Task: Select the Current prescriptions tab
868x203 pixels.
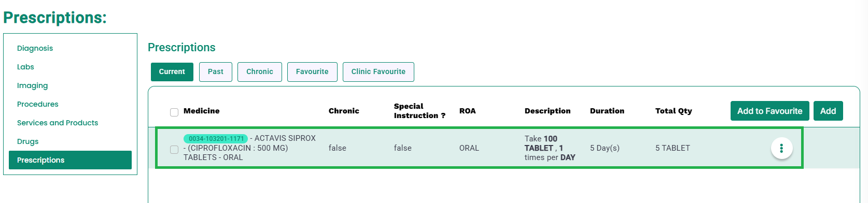Action: [172, 72]
